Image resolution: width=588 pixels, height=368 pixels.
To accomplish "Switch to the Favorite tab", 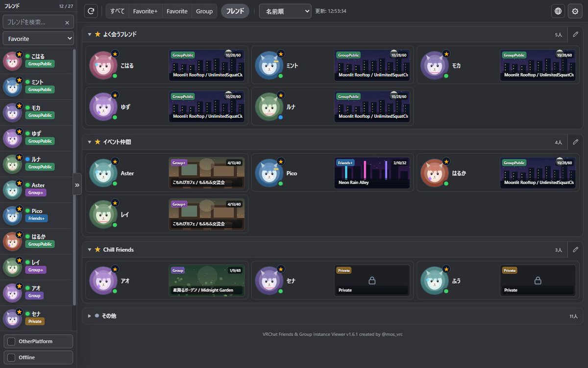I will coord(177,11).
